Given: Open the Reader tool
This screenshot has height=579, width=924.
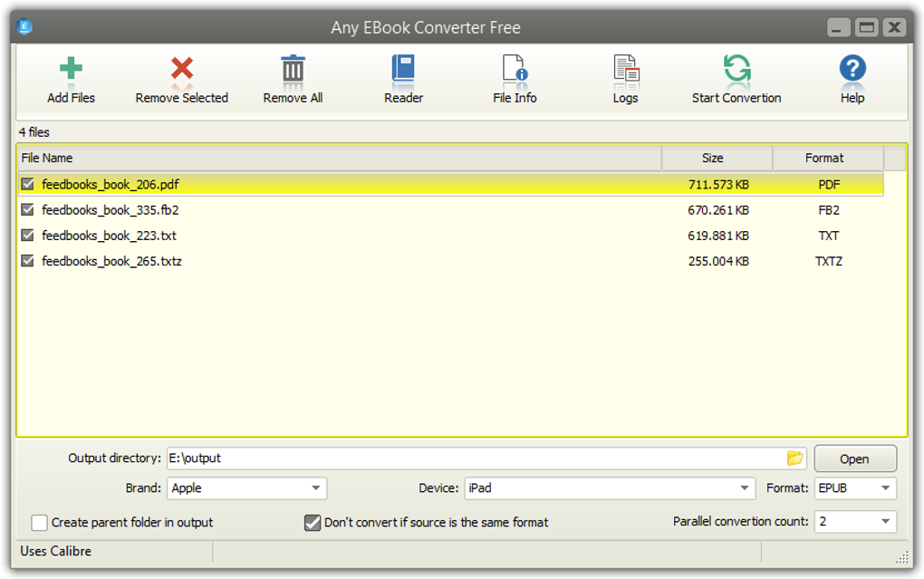Looking at the screenshot, I should [x=402, y=68].
